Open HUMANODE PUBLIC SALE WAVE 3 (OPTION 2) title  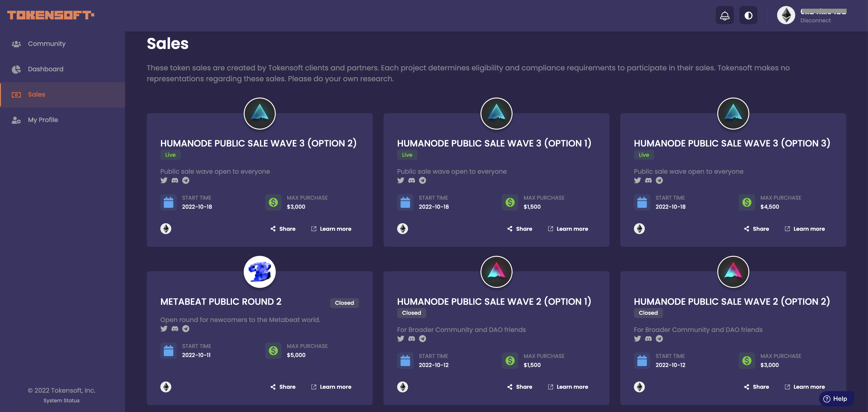[x=259, y=143]
